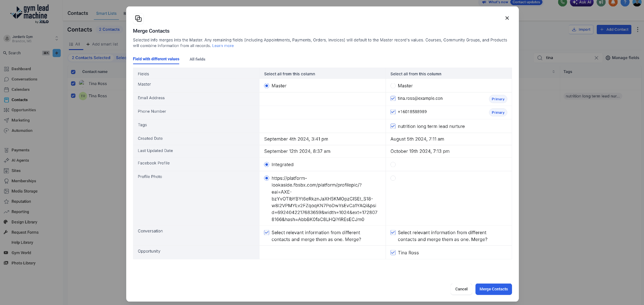644x305 pixels.
Task: Click the Manage fields gear icon
Action: 608,58
